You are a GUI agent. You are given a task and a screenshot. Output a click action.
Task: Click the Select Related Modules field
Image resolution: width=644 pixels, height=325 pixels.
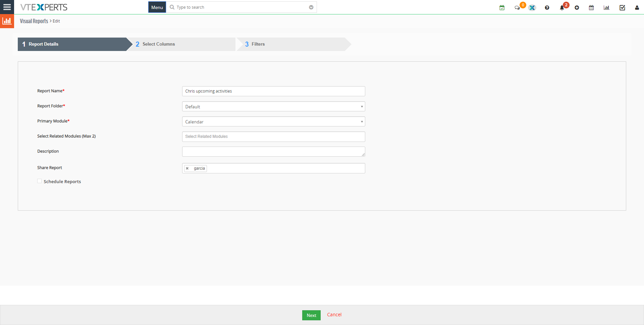coord(273,137)
